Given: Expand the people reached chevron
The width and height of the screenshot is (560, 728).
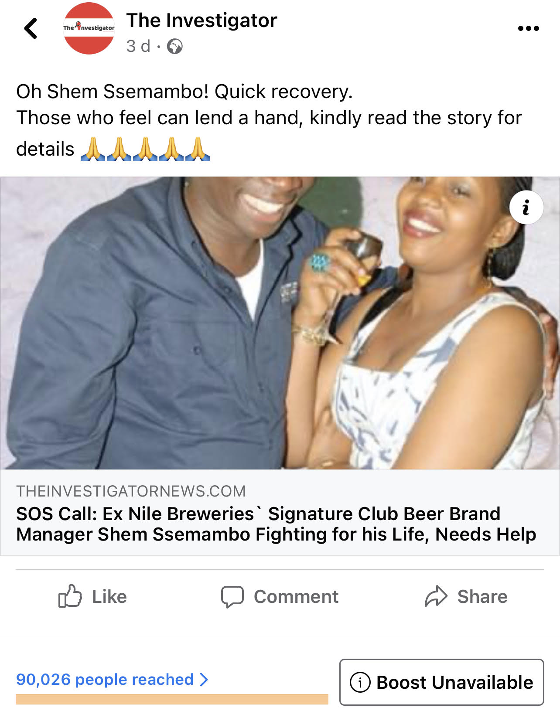Looking at the screenshot, I should (204, 679).
